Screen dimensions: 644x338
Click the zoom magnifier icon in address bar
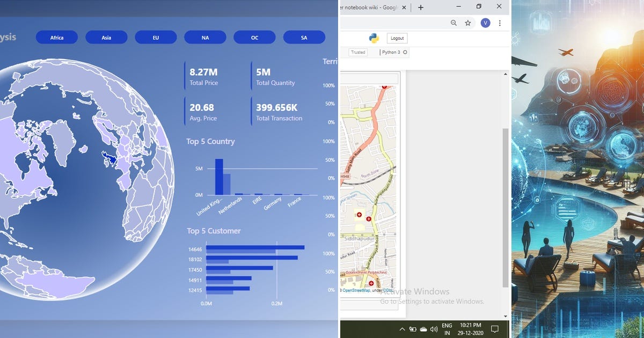coord(454,23)
